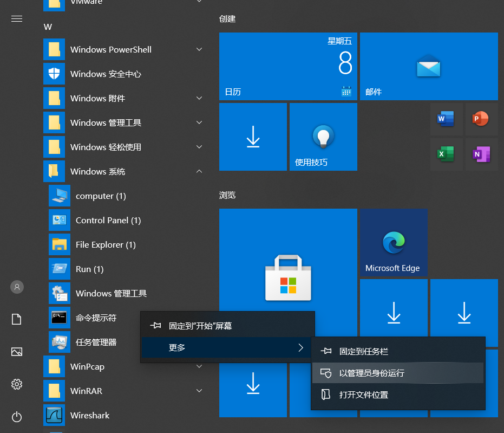504x433 pixels.
Task: Expand WinPcap folder
Action: [x=199, y=366]
